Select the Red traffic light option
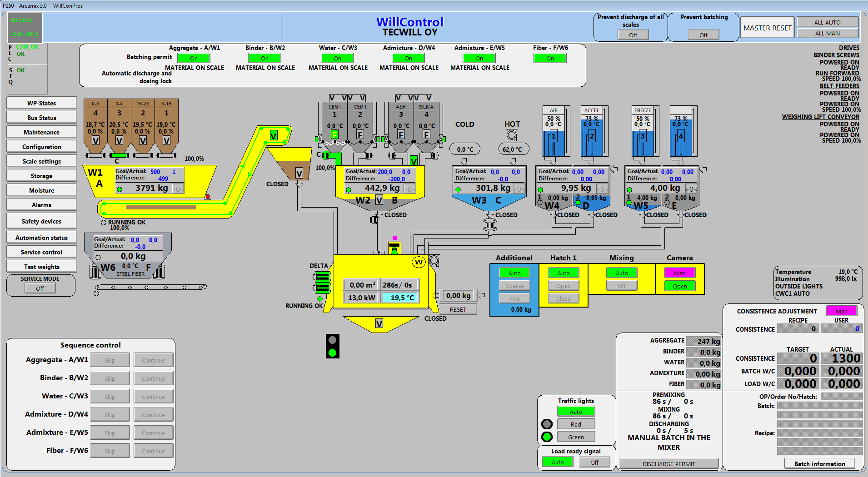The width and height of the screenshot is (868, 477). coord(576,424)
